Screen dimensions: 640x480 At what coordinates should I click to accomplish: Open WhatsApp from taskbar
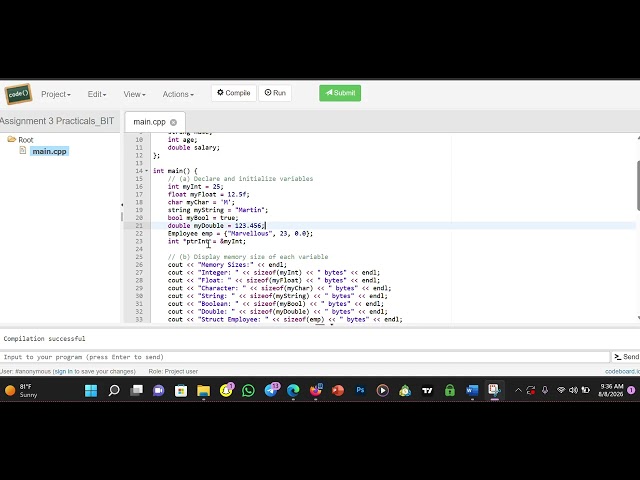click(x=248, y=391)
